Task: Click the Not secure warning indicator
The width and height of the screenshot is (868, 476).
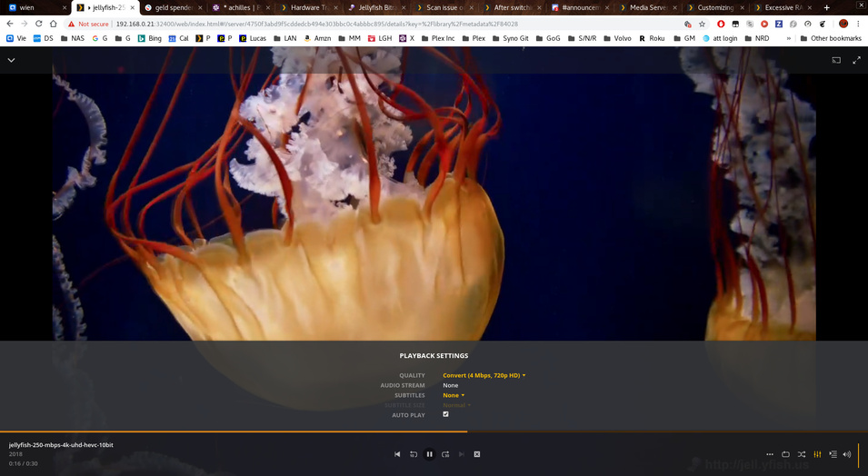Action: click(x=87, y=24)
